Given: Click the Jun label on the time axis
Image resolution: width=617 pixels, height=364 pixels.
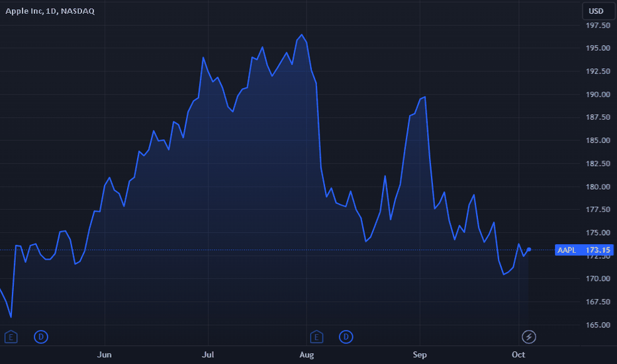Looking at the screenshot, I should 105,355.
